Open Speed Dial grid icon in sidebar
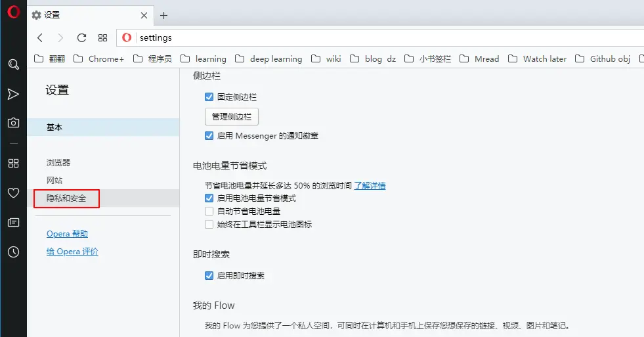 (14, 163)
